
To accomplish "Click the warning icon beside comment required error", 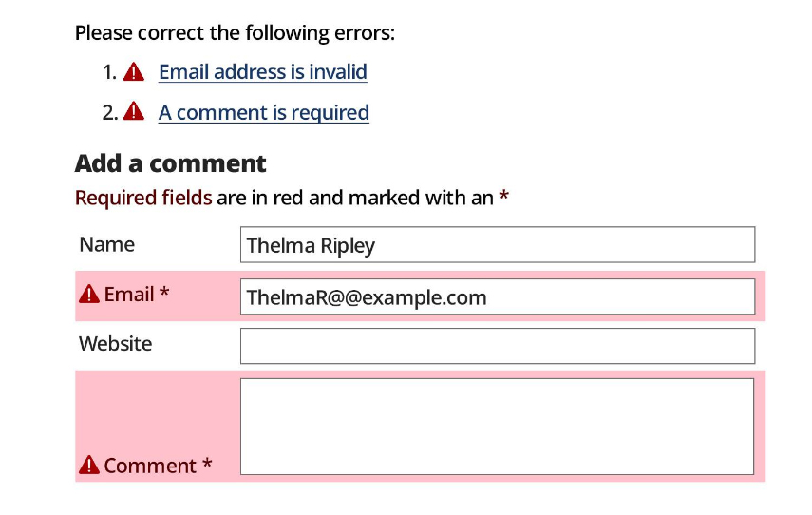I will 134,111.
